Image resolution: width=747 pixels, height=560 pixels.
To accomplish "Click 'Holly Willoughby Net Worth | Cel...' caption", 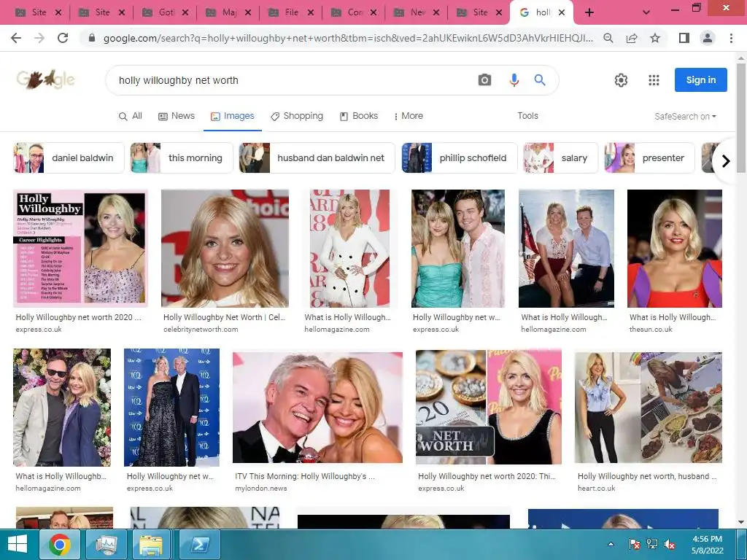I will (x=225, y=317).
